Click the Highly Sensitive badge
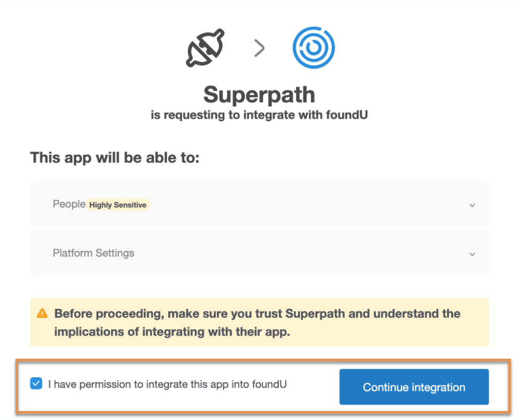Image resolution: width=519 pixels, height=420 pixels. click(118, 205)
